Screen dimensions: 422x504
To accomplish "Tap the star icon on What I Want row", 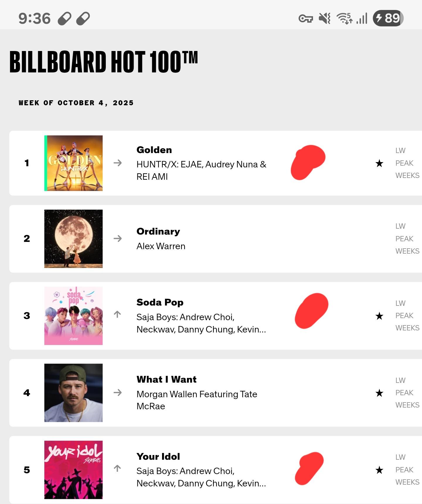I will tap(379, 393).
